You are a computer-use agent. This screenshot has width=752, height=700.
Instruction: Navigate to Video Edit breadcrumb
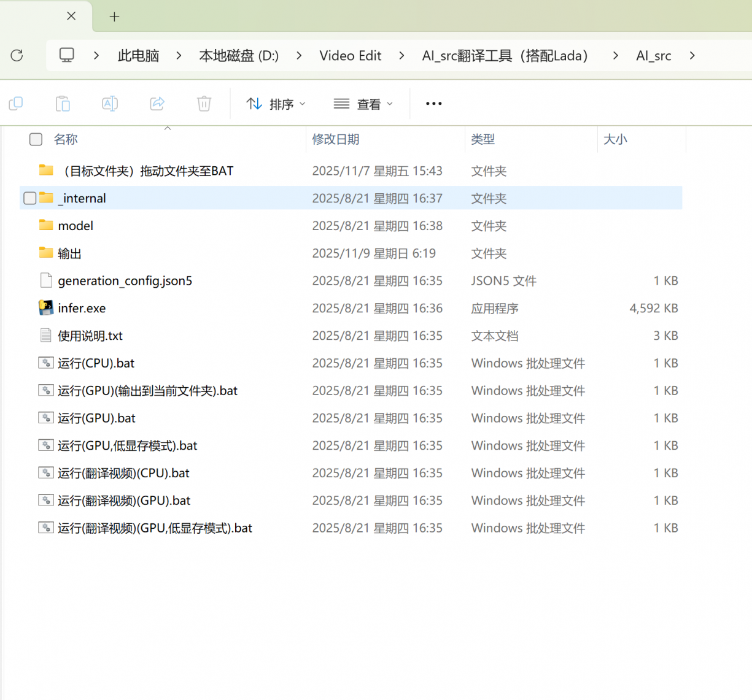click(x=350, y=56)
